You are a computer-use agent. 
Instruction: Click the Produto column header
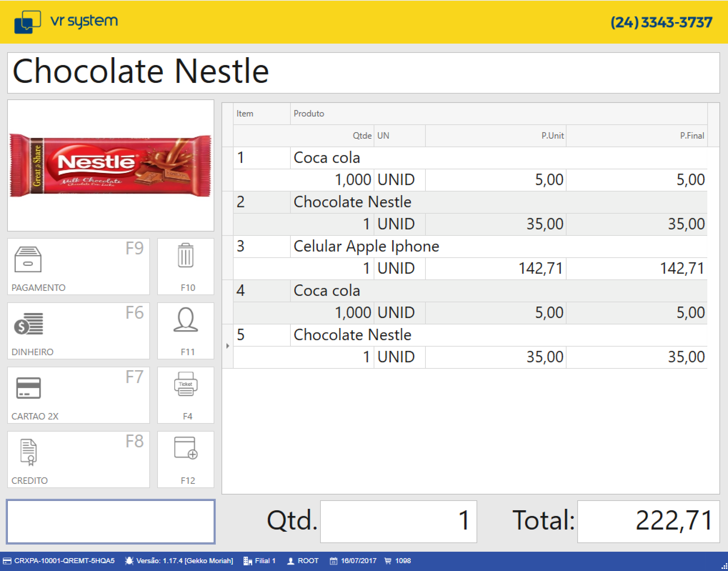click(309, 114)
